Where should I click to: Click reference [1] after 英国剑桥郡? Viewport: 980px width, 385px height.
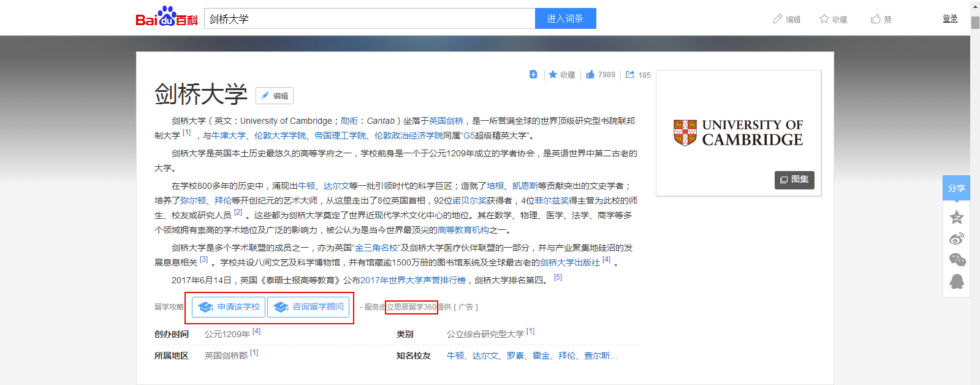coord(254,353)
